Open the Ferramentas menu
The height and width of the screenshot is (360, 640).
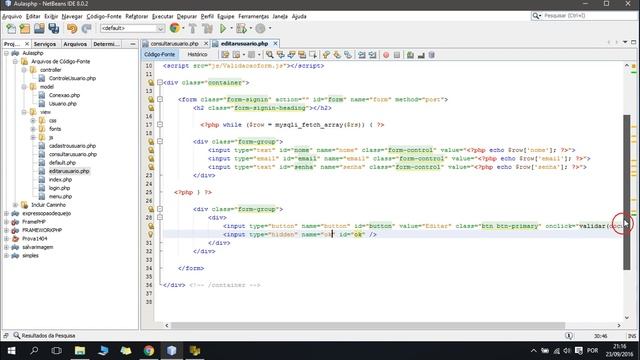click(x=253, y=16)
